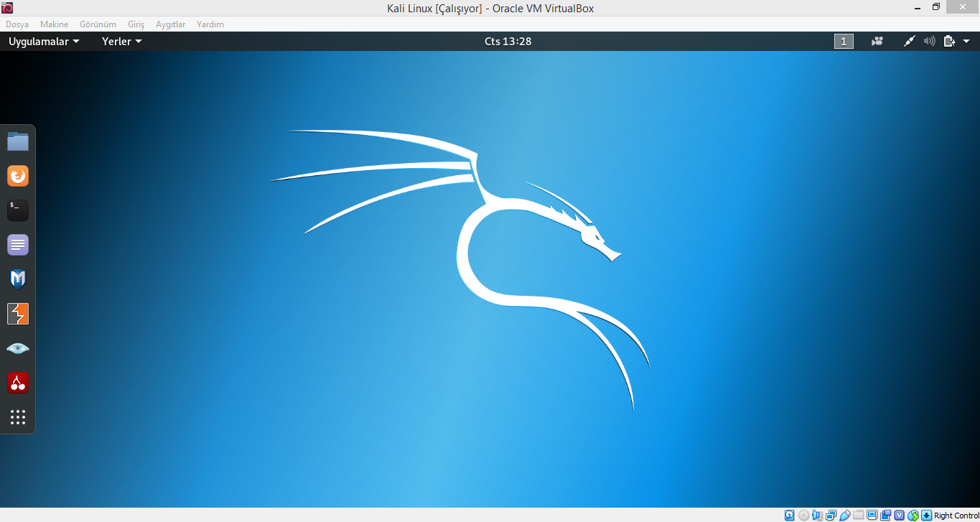
Task: Launch Metasploit from the dock
Action: click(x=18, y=279)
